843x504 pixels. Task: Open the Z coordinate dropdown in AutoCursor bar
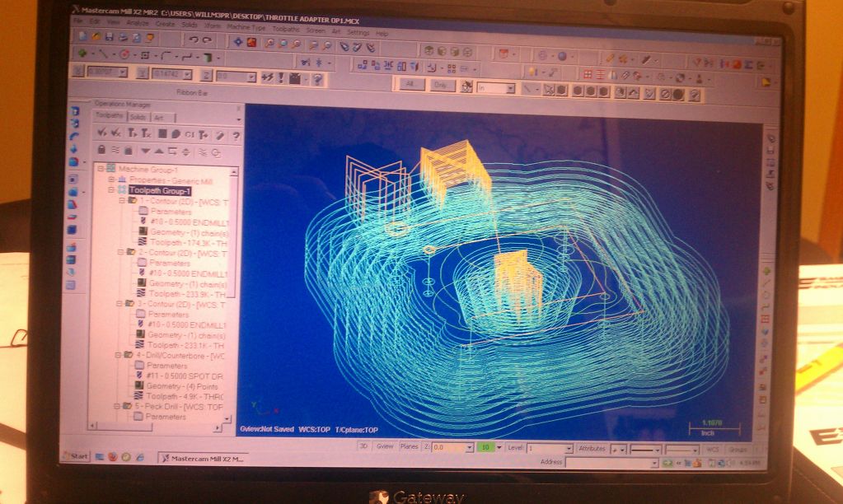point(251,77)
